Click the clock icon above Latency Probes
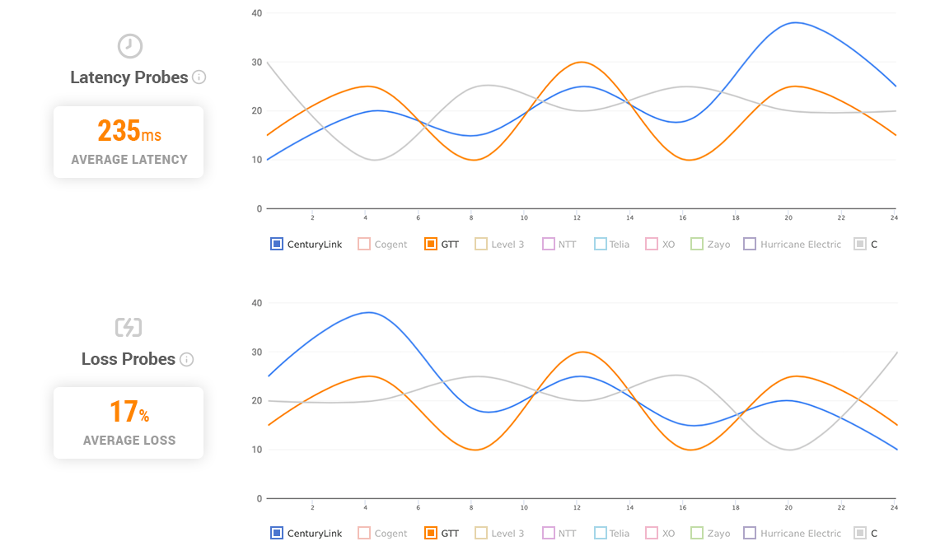 point(129,46)
